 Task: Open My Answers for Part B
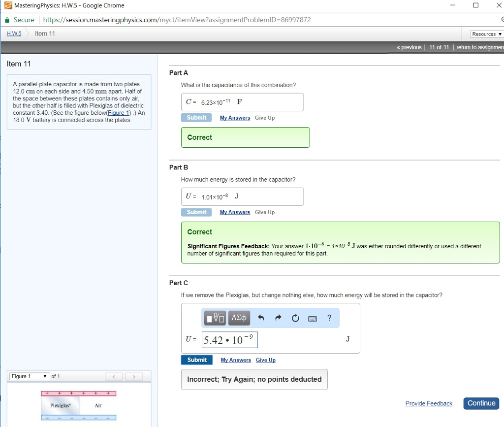tap(235, 212)
